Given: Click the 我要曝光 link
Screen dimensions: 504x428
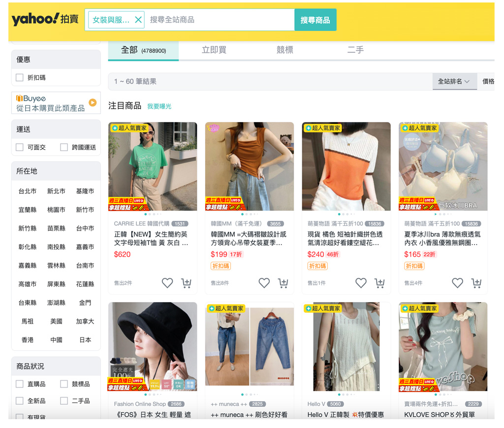Looking at the screenshot, I should coord(159,106).
